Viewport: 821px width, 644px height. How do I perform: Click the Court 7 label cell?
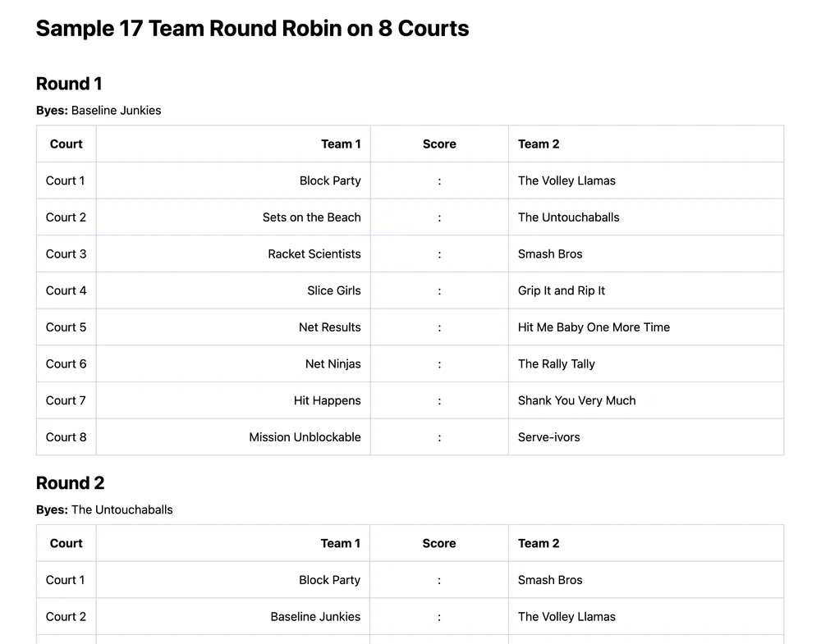(x=66, y=400)
